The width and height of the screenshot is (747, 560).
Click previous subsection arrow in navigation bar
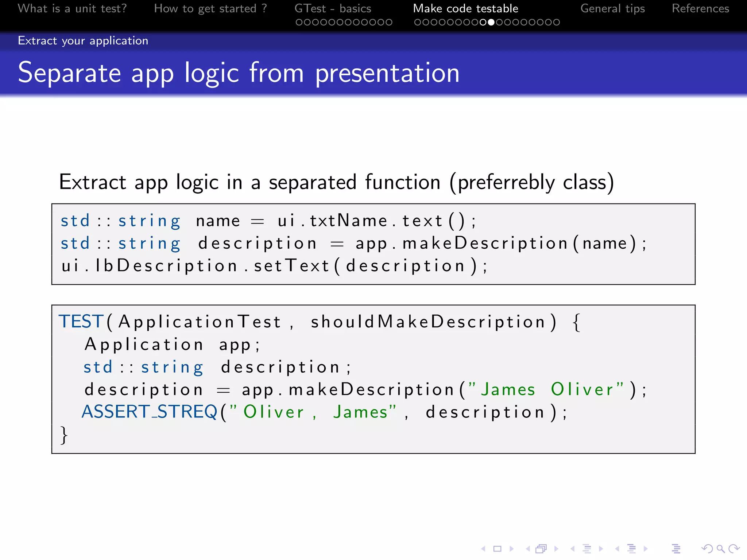pyautogui.click(x=573, y=549)
